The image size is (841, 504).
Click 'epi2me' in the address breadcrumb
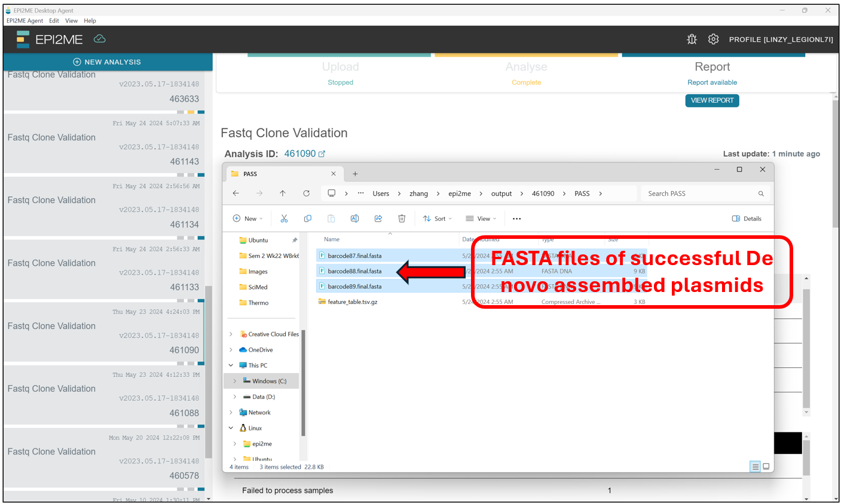(460, 193)
